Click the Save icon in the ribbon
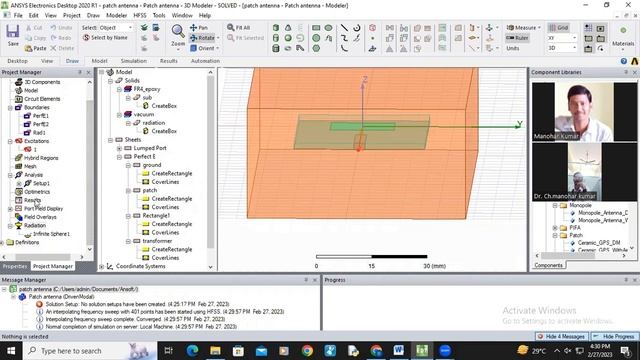Viewport: 640px width, 360px height. [13, 31]
